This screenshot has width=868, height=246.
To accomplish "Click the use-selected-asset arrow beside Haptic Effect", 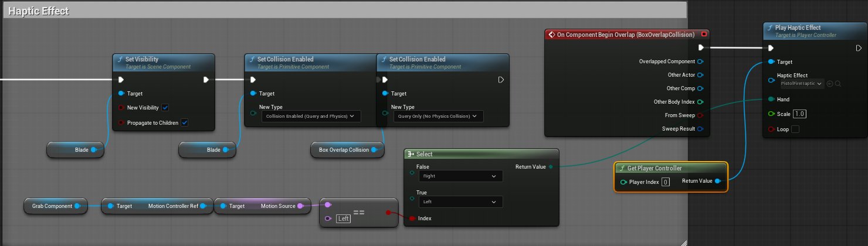I will pos(830,84).
